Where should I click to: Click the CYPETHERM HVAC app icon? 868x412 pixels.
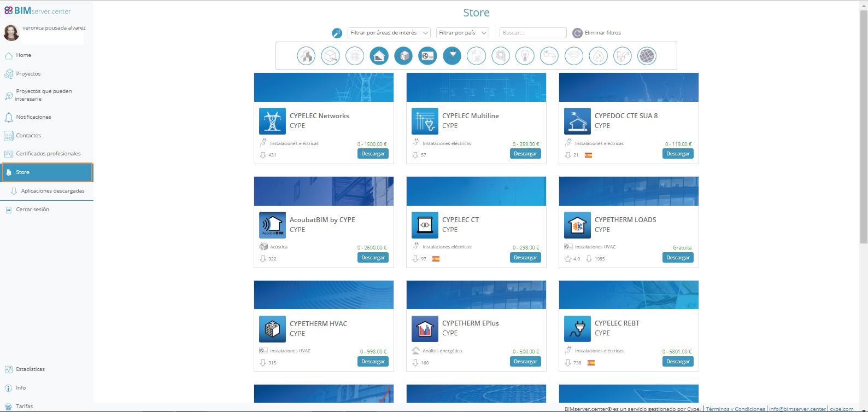pyautogui.click(x=272, y=329)
